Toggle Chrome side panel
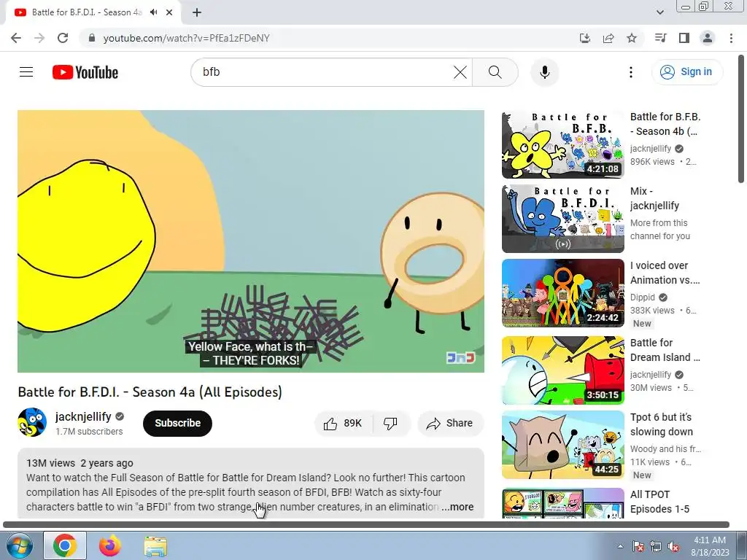Viewport: 747px width, 560px height. pyautogui.click(x=684, y=38)
